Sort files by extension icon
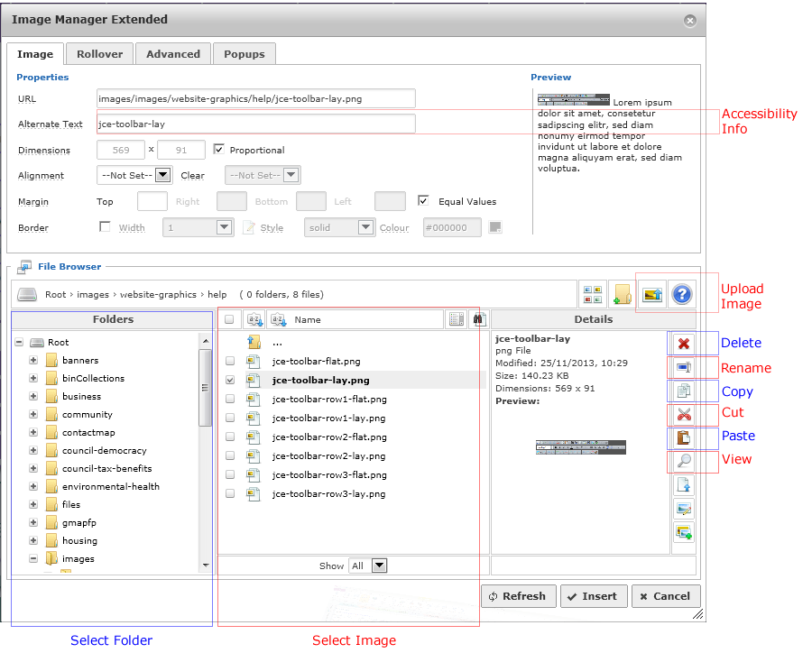 coord(254,319)
